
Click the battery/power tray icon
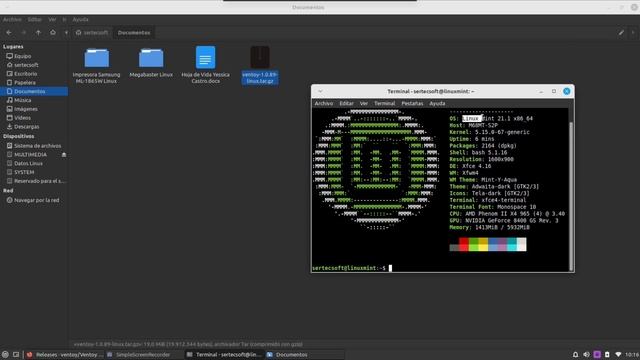click(607, 355)
